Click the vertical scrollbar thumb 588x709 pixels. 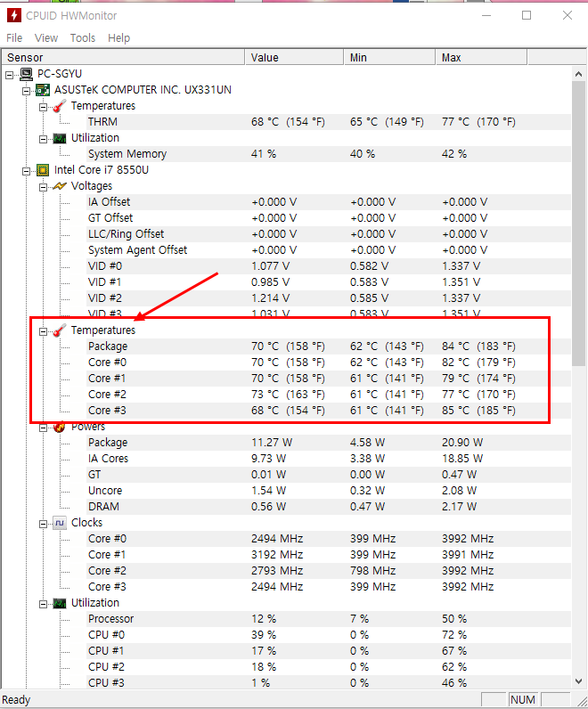pos(578,224)
